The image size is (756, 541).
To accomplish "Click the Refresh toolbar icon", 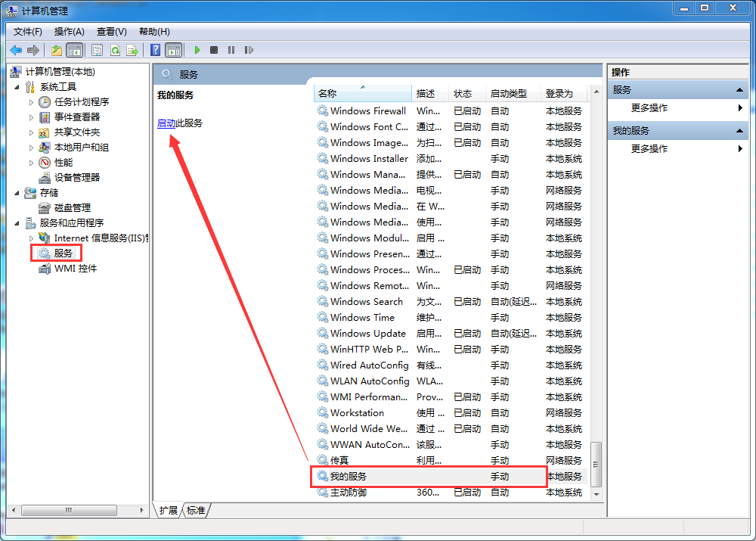I will [115, 50].
